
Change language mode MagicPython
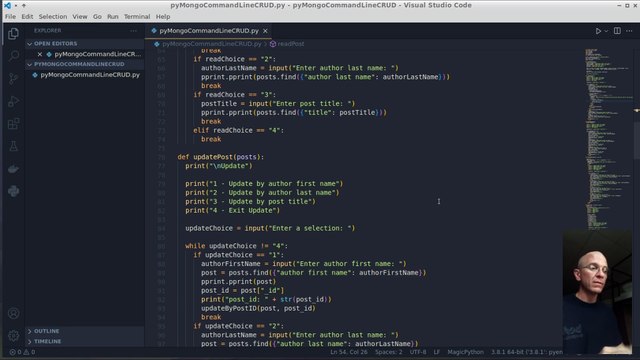tap(465, 352)
